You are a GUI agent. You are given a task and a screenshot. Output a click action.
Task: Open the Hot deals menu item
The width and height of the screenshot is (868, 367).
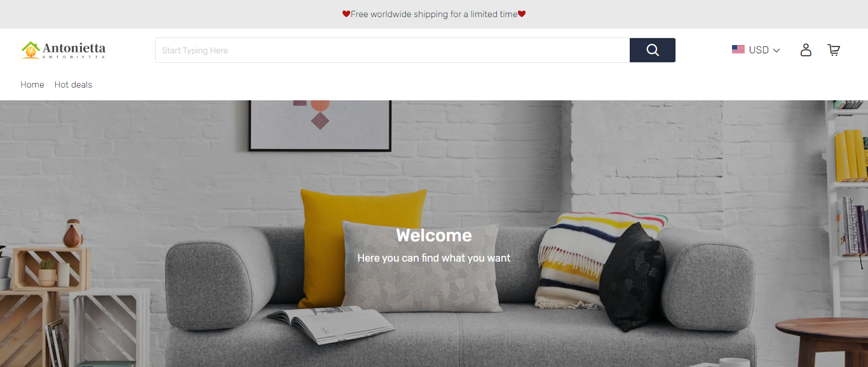73,84
